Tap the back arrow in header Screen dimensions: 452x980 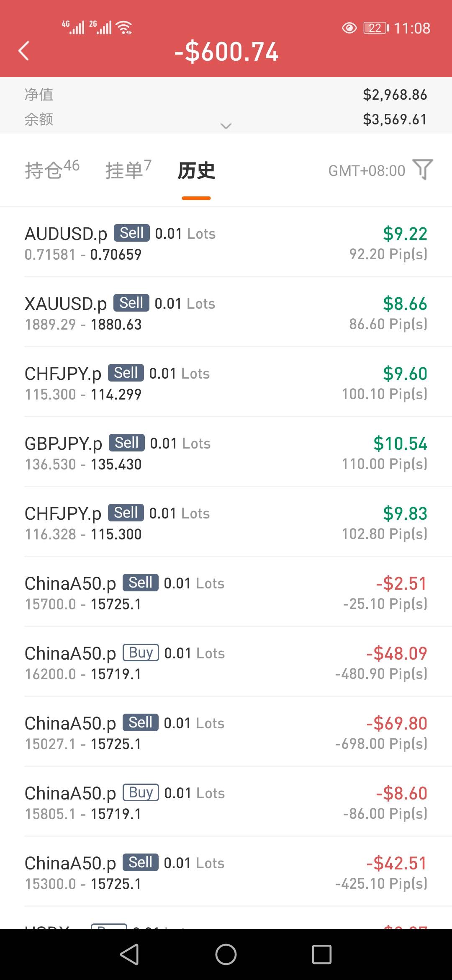pos(24,51)
